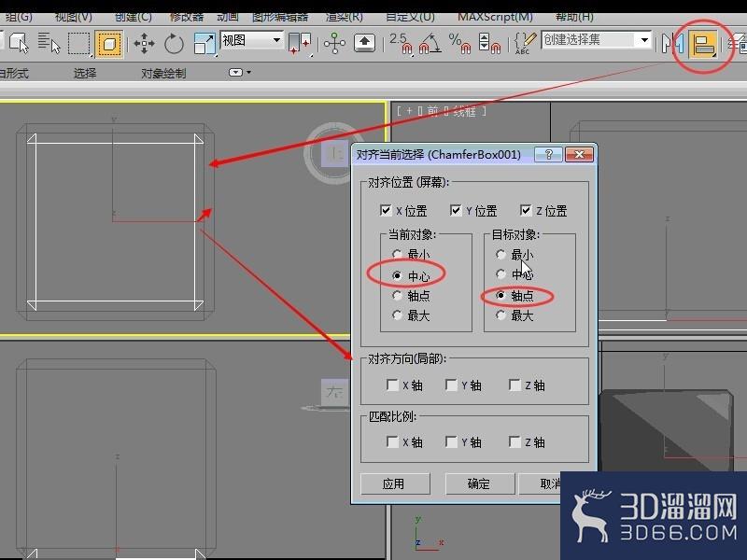Enable Z 轴 in 对齐方向(局部)
747x560 pixels.
(x=514, y=385)
